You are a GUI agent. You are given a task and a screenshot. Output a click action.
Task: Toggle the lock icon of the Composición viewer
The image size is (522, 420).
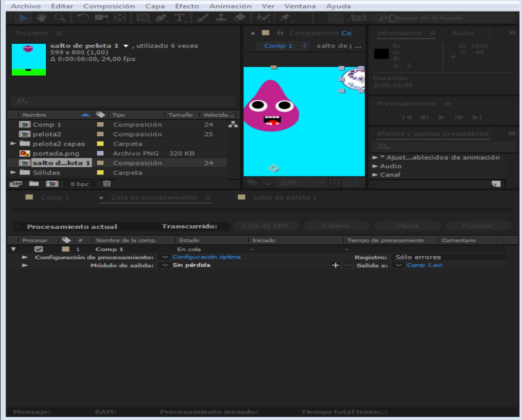[x=280, y=33]
